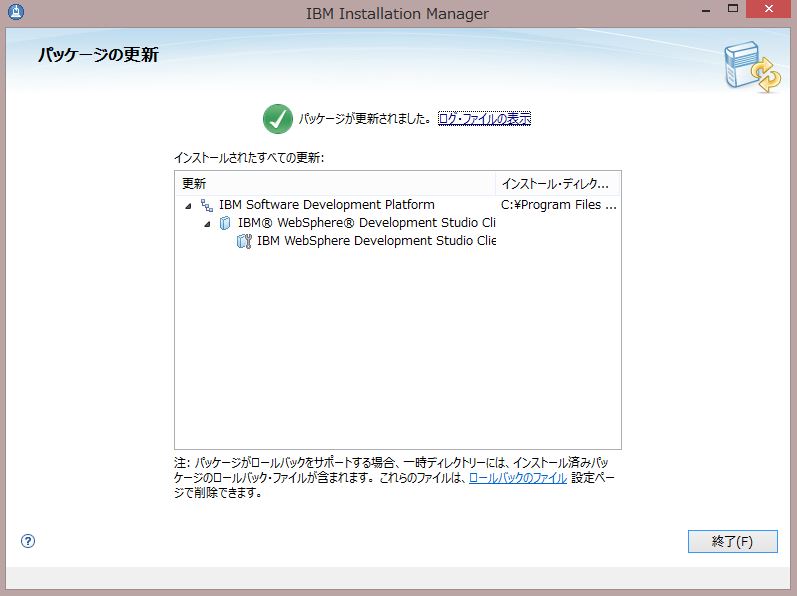Collapse the IBM Software Development Platform node
797x596 pixels.
[x=189, y=206]
